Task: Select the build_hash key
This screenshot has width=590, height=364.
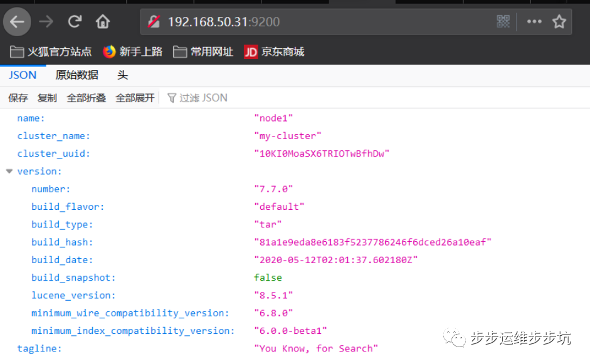Action: coord(62,242)
